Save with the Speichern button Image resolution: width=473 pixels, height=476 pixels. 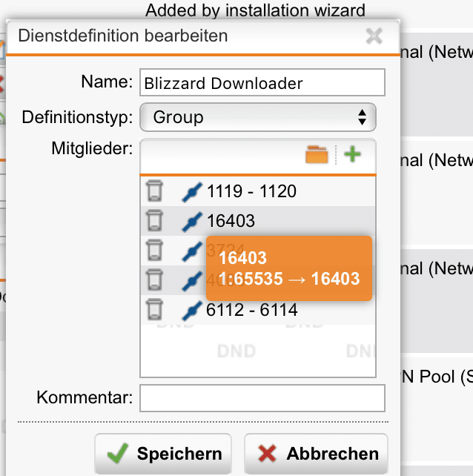point(163,454)
